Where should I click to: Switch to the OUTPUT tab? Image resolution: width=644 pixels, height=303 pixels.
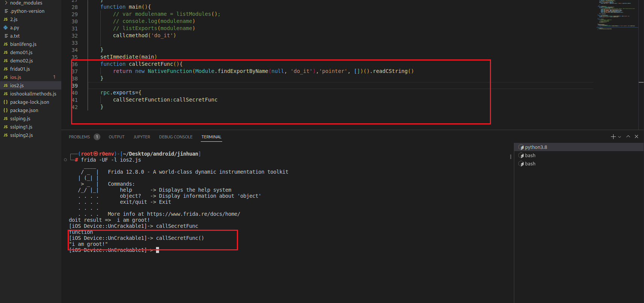pos(117,137)
